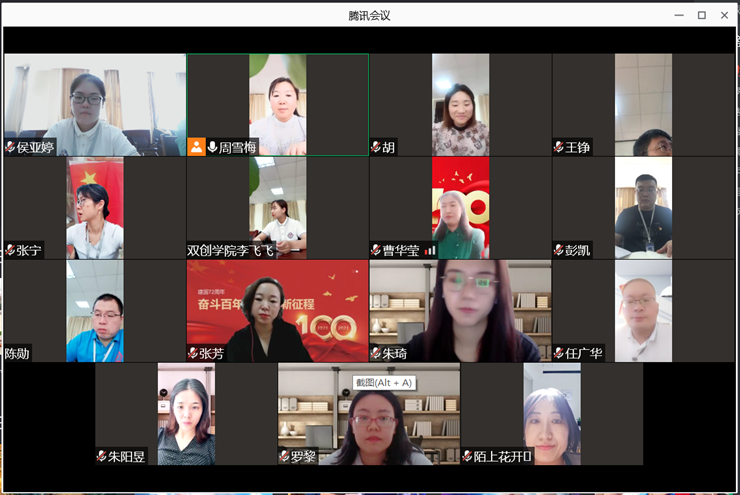Click muted mic icon beside 彭凯
740x495 pixels.
tap(559, 250)
